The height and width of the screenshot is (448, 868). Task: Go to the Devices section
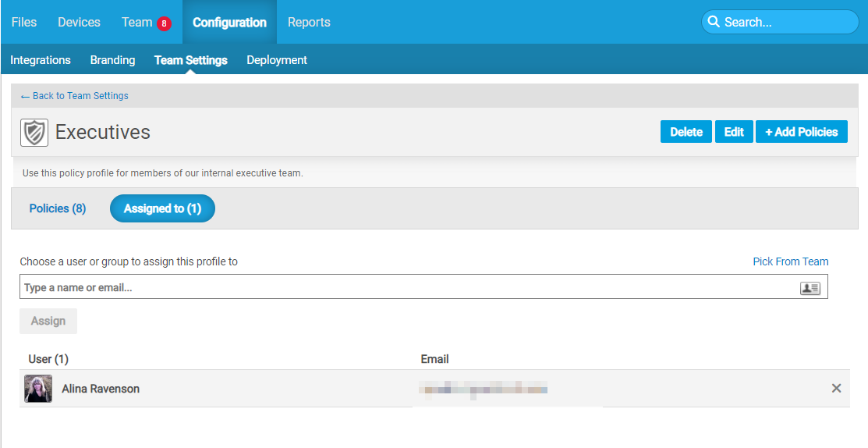tap(79, 22)
